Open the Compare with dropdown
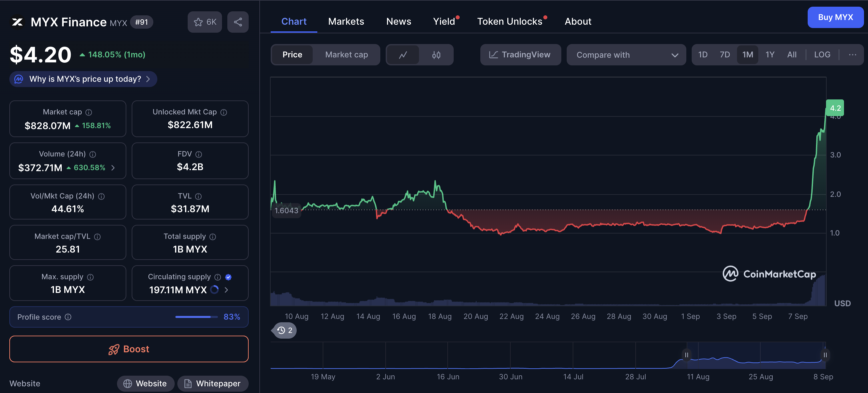Viewport: 868px width, 393px height. point(626,55)
